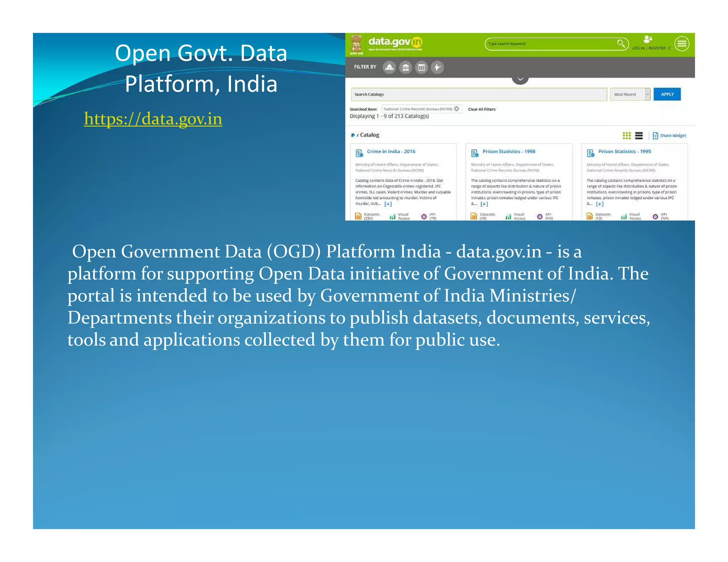Click catalog icon beside Prison Statistics - 1995

coord(590,153)
